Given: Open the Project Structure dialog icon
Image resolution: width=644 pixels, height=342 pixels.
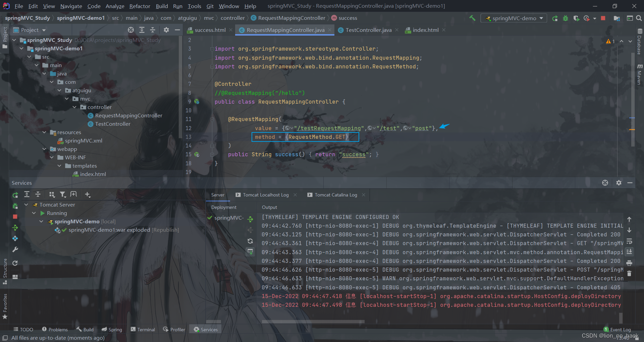Looking at the screenshot, I should (x=617, y=18).
